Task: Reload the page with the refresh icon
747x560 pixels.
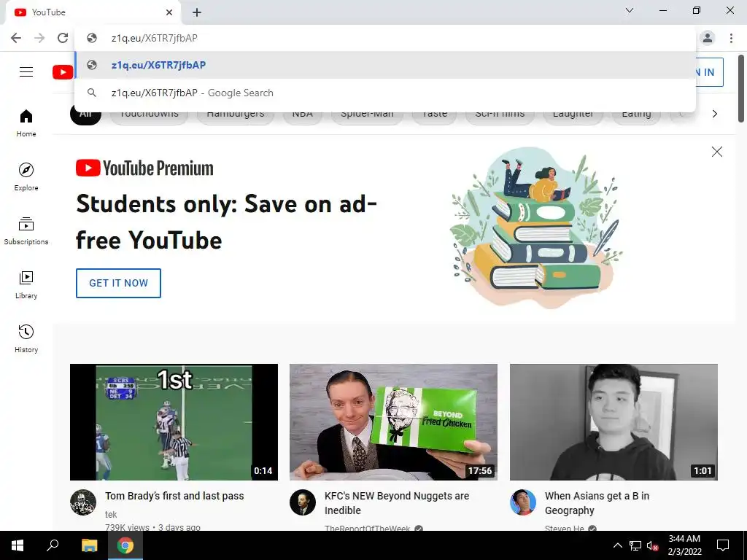Action: (63, 38)
